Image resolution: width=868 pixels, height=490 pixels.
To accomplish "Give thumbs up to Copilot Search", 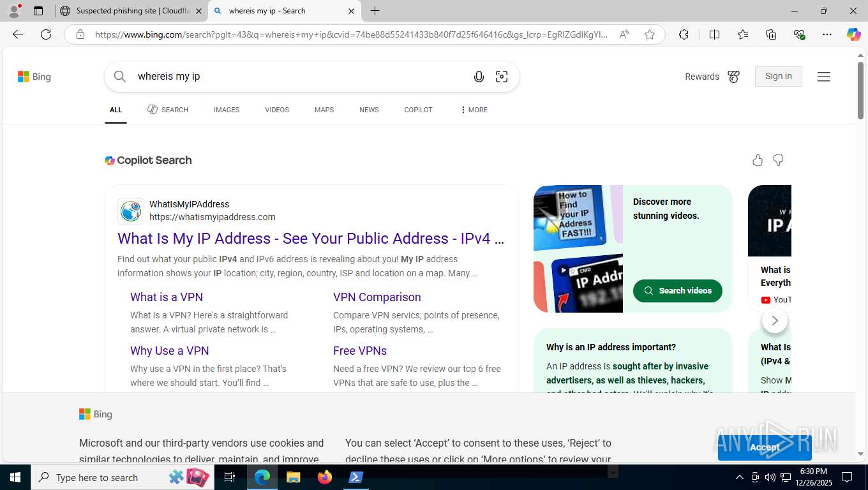I will pos(758,160).
